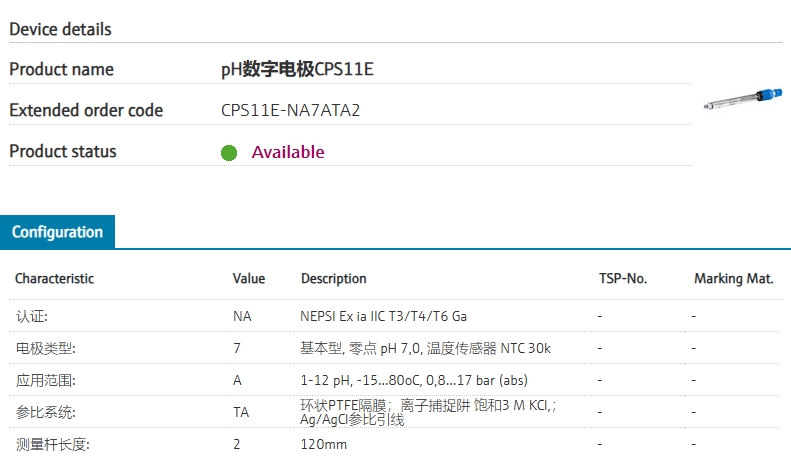Click the Characteristic column header
791x469 pixels.
(x=54, y=279)
